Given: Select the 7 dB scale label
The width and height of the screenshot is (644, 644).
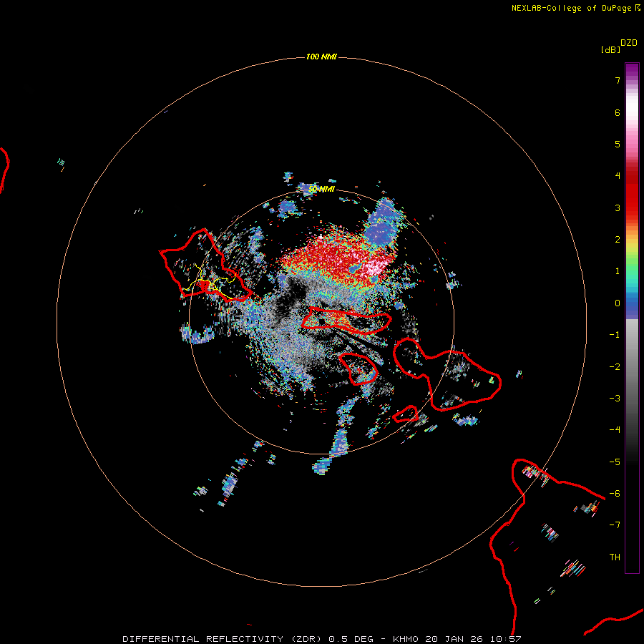Looking at the screenshot, I should pos(618,80).
